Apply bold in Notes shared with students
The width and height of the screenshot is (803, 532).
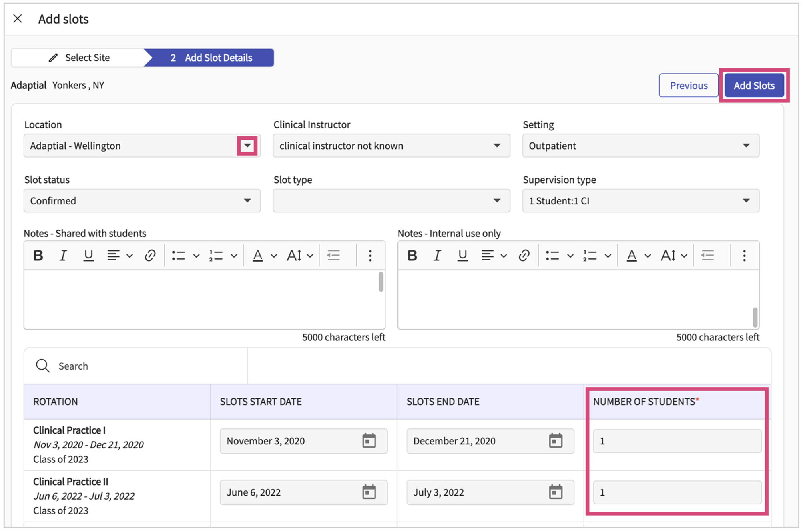(38, 255)
